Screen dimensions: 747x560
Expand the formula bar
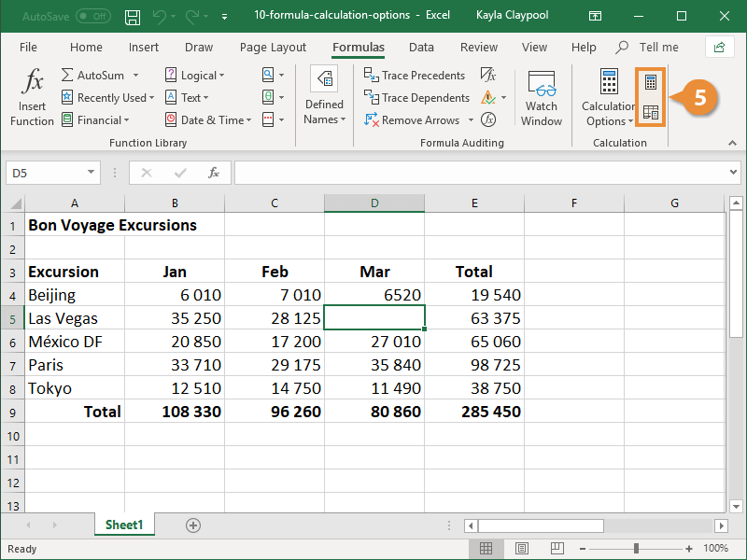coord(733,173)
